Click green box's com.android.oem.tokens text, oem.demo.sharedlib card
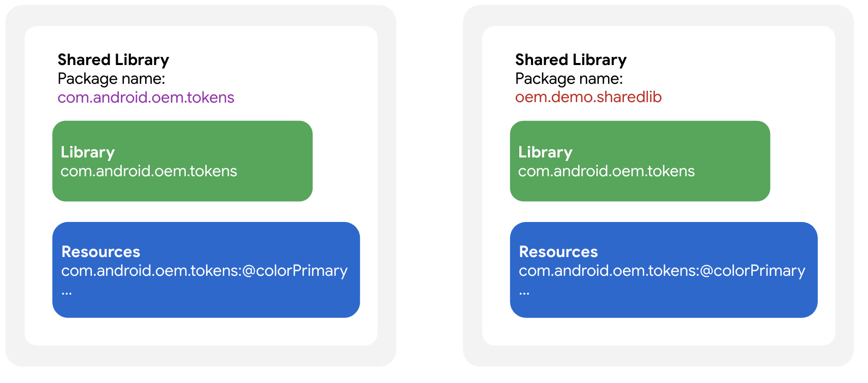This screenshot has width=868, height=383. coord(606,171)
